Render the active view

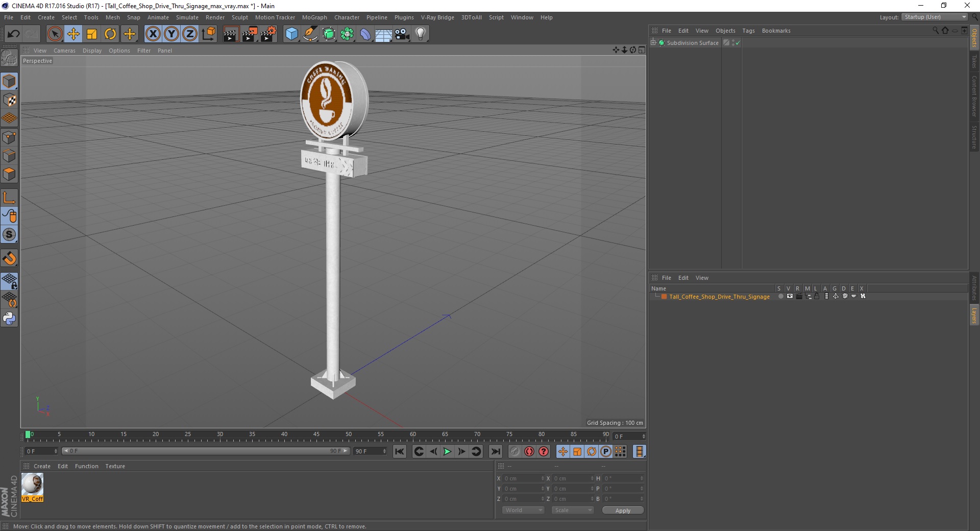click(x=231, y=34)
